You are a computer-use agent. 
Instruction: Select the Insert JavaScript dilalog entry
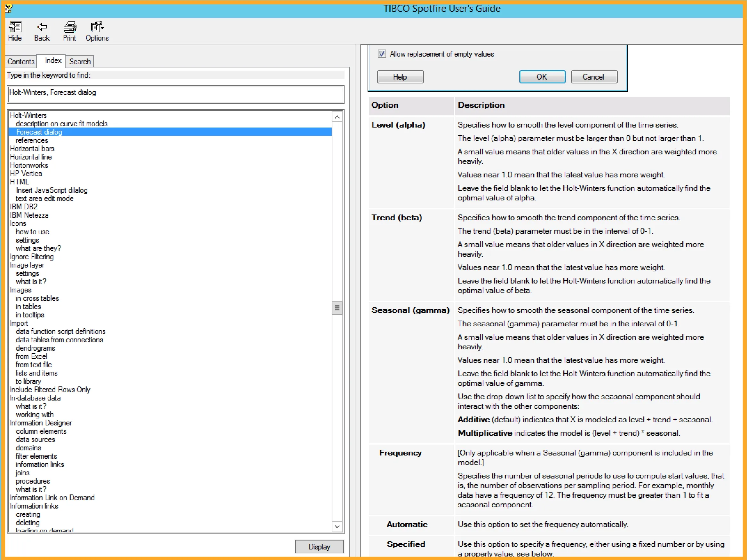52,190
